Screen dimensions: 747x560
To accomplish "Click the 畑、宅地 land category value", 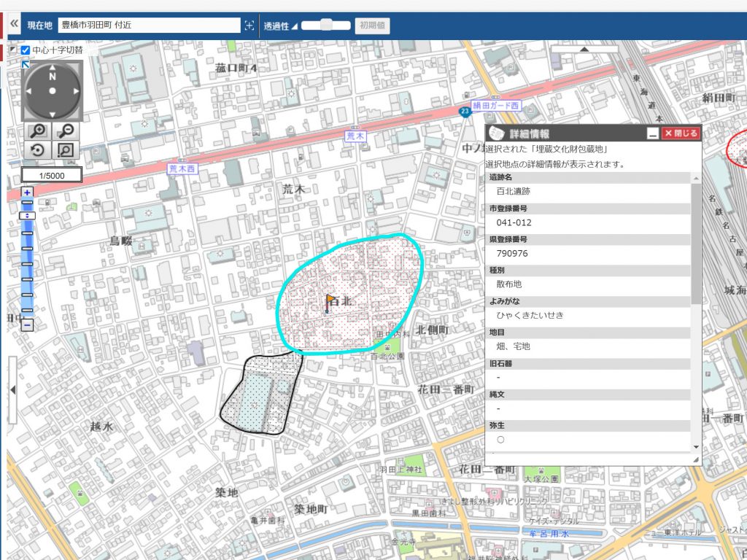I will 513,346.
